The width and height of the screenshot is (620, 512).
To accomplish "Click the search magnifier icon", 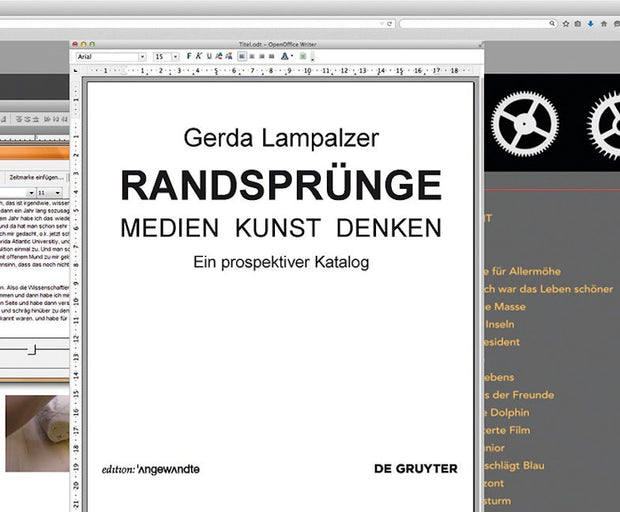I will pos(552,23).
